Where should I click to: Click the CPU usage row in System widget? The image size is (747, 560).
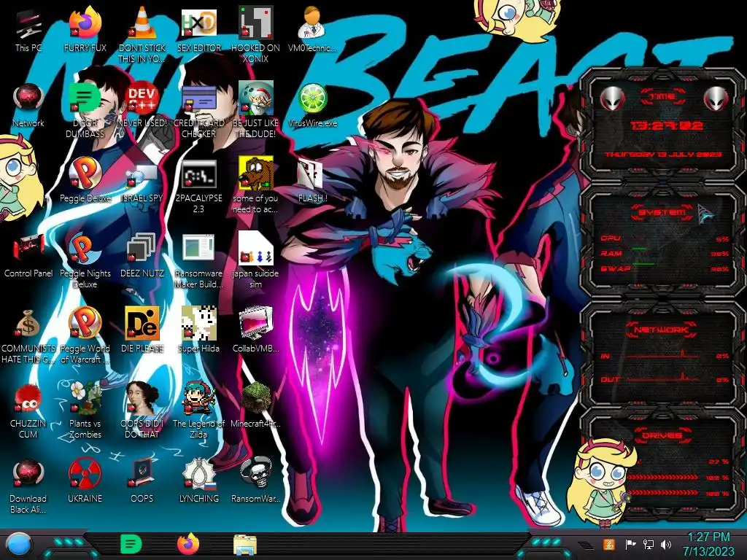pyautogui.click(x=665, y=238)
